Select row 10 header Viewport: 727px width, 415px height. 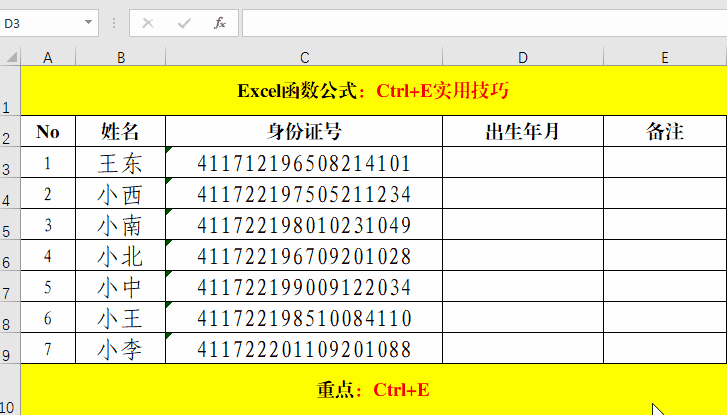10,389
